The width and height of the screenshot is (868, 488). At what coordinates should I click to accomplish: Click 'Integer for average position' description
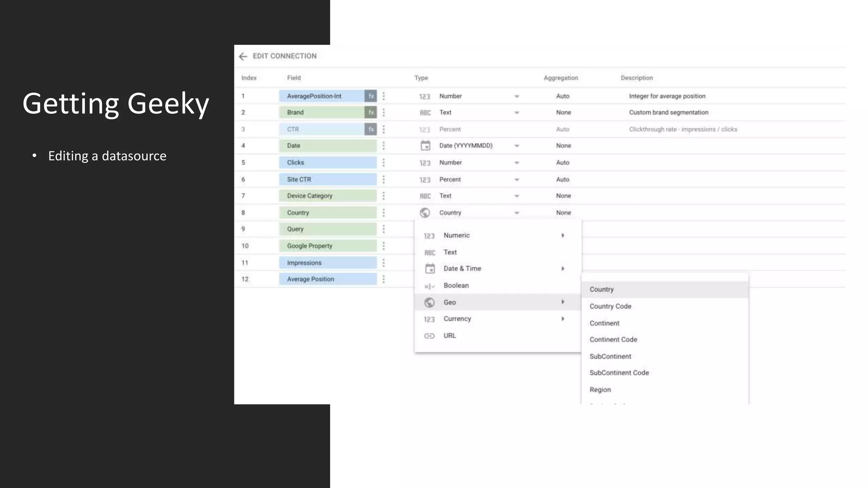(x=667, y=96)
